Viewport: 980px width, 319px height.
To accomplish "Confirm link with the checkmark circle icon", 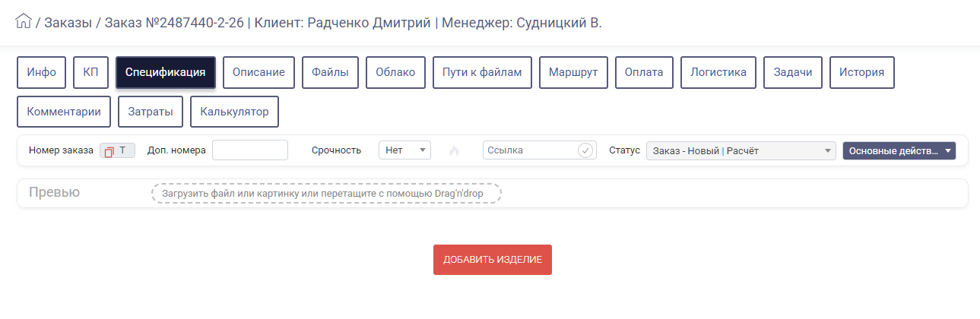I will (585, 150).
